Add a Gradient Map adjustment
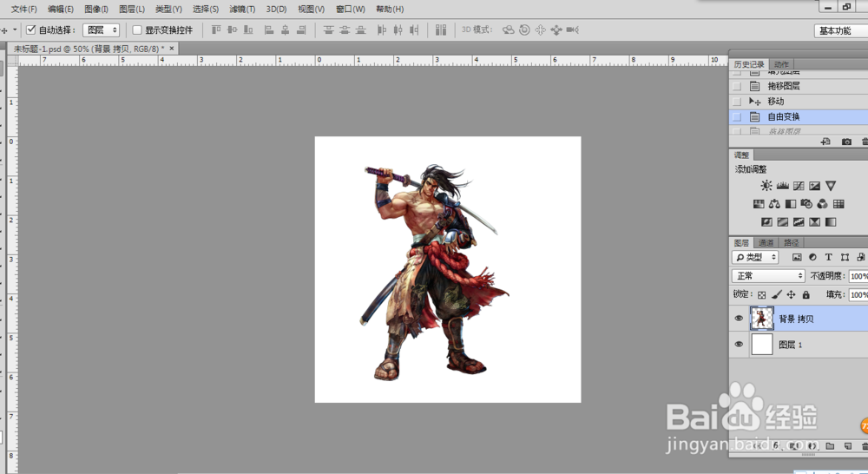868x474 pixels. tap(831, 222)
